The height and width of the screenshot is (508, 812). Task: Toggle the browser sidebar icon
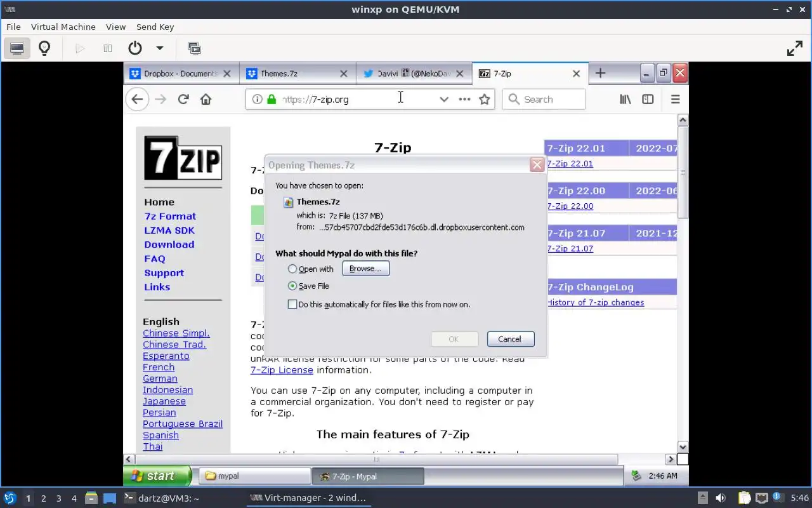[x=648, y=99]
